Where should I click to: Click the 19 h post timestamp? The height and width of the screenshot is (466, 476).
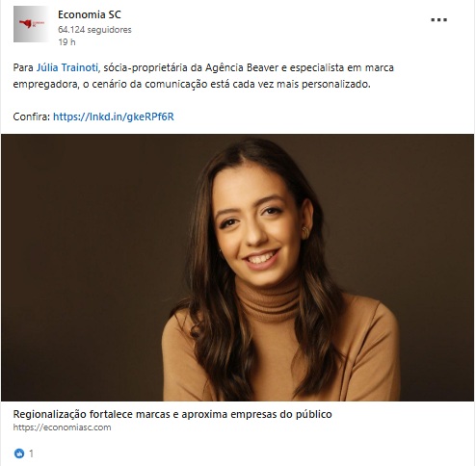coord(66,42)
